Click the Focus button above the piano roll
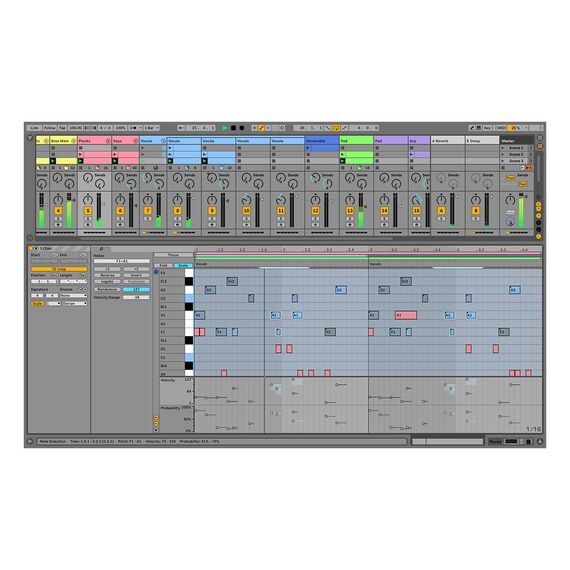Viewport: 570px width, 570px height. [173, 255]
